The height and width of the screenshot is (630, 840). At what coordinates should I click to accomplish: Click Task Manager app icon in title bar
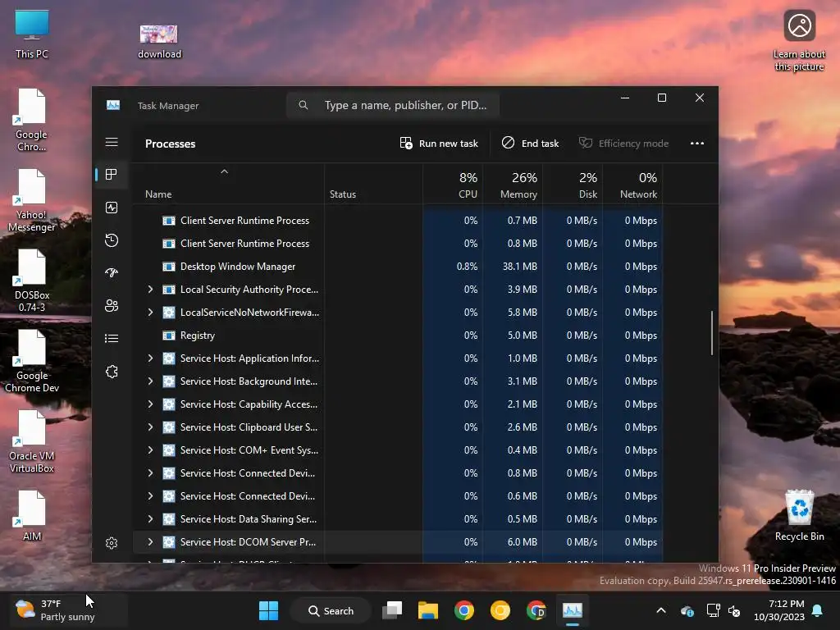click(113, 106)
